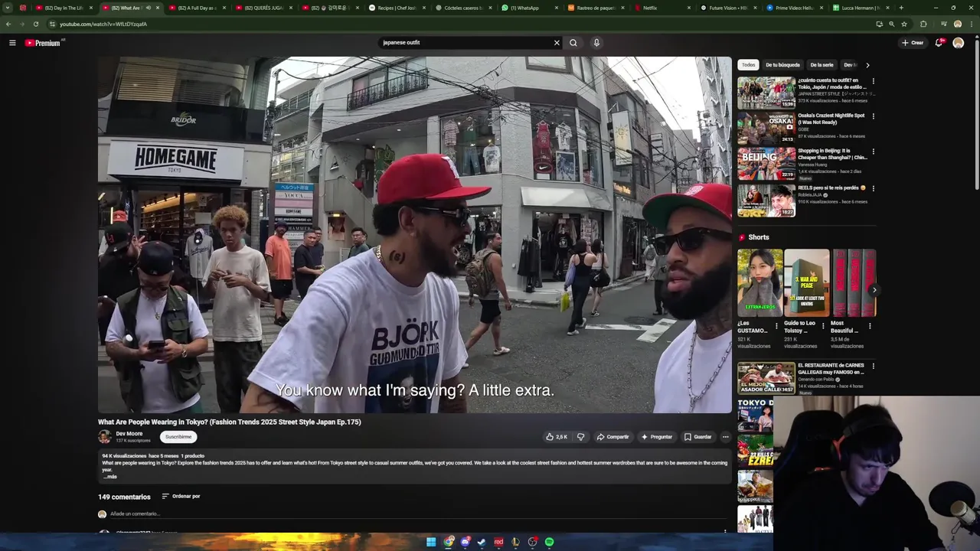Open the Preguntar AI button
Screen dimensions: 980x551
[x=657, y=437]
